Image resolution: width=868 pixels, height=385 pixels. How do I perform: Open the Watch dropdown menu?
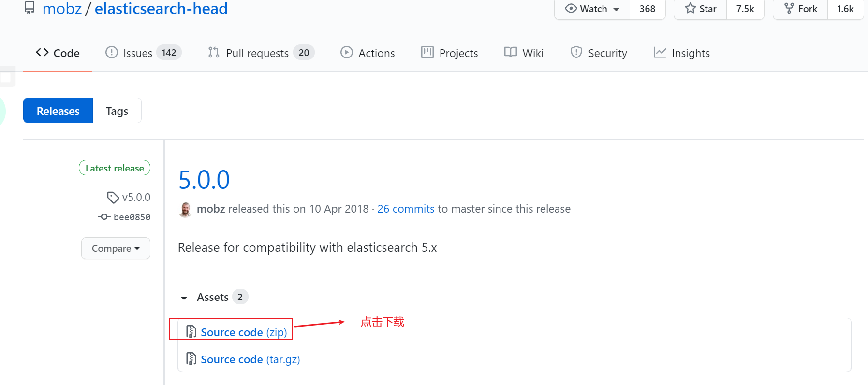click(592, 9)
